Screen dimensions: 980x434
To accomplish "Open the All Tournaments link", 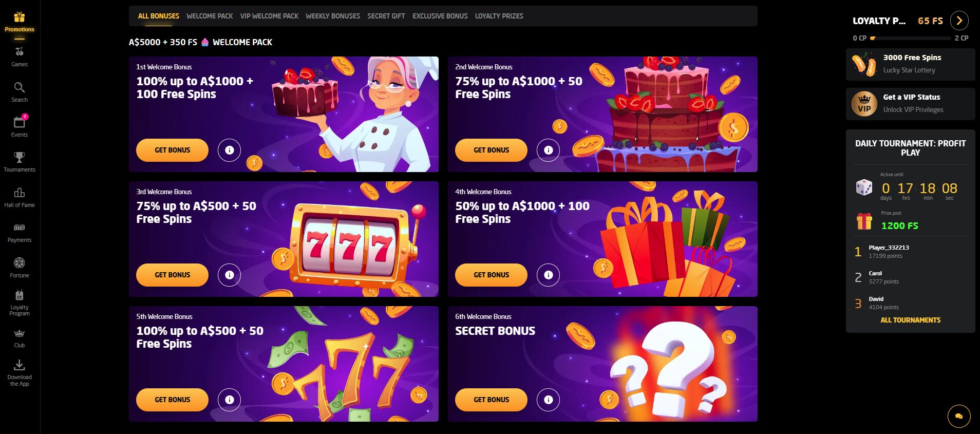I will point(911,320).
